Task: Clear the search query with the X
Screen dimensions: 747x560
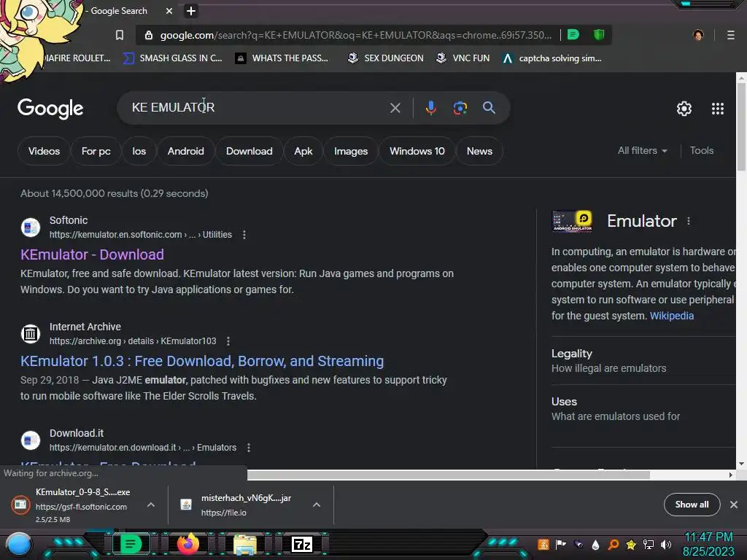Action: (395, 108)
